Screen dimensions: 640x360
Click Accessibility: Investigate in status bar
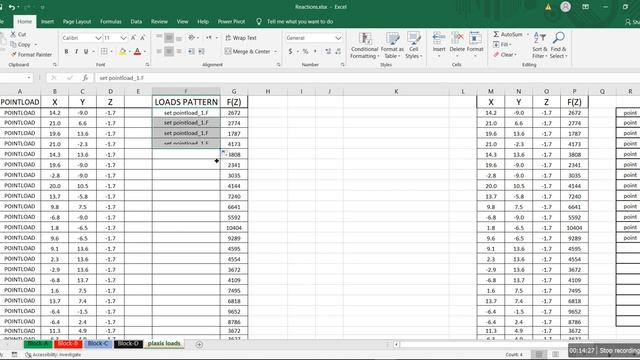(x=53, y=355)
